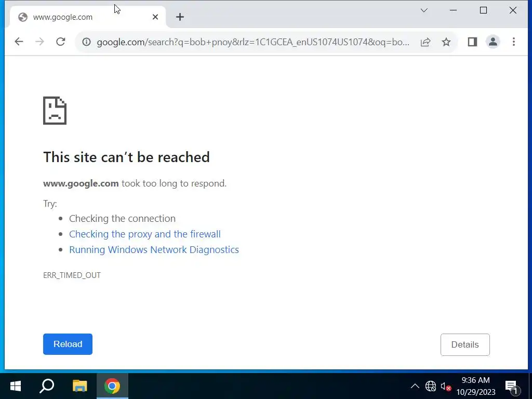Open the Windows Start menu

point(16,386)
